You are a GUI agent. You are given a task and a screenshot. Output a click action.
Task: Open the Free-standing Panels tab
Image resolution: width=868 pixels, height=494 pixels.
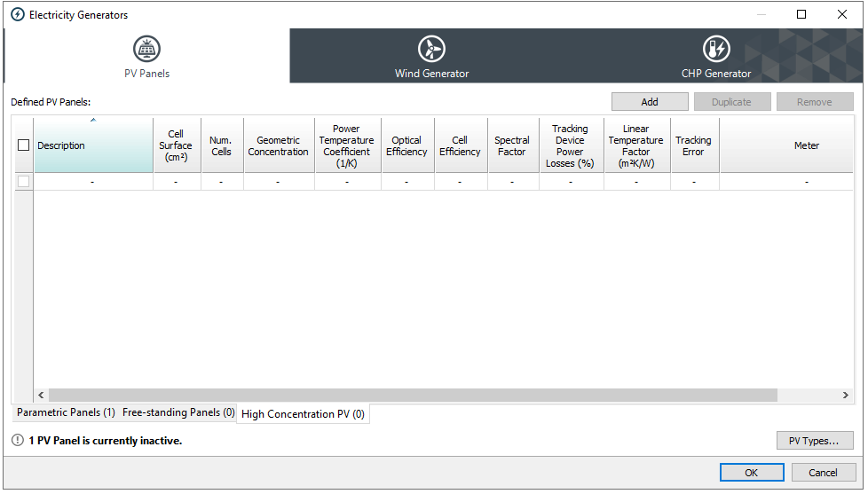(178, 413)
